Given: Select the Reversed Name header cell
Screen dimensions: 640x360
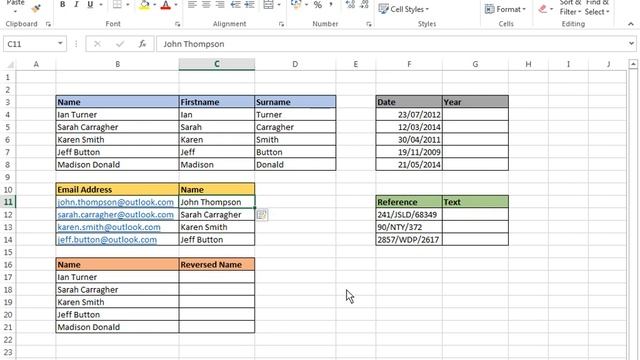Looking at the screenshot, I should 217,264.
